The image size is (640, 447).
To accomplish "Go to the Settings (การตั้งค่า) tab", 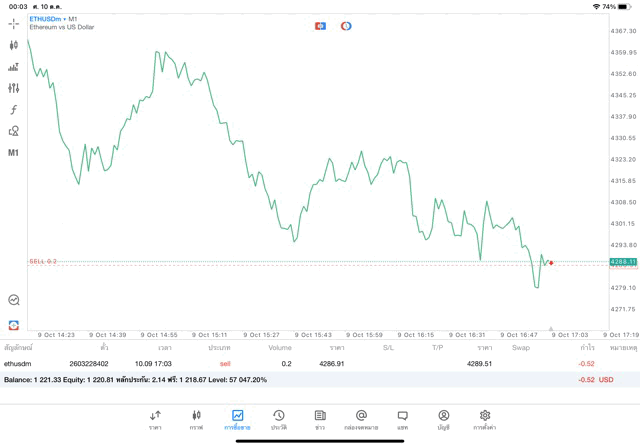I will [485, 419].
